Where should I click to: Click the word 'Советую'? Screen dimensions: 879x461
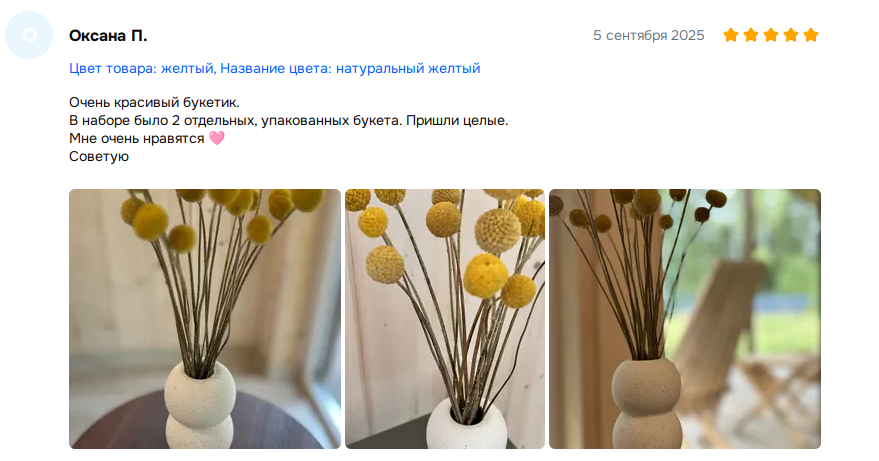tap(99, 156)
